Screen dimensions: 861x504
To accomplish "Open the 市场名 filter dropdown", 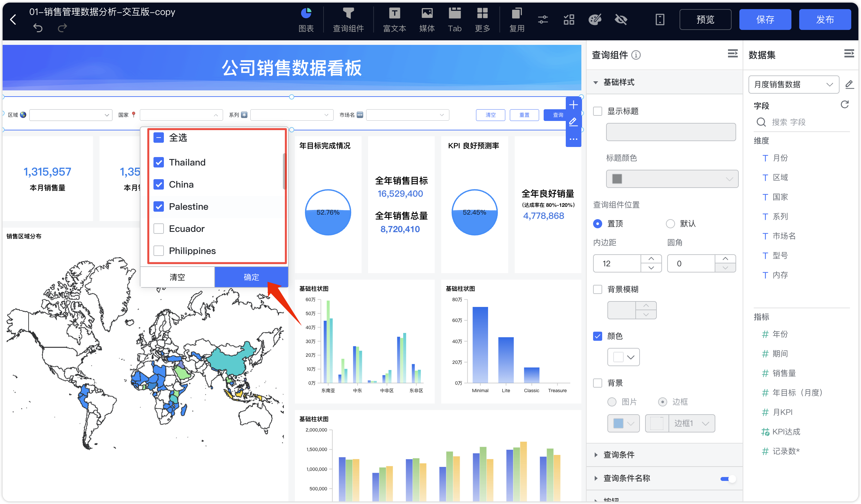I will 407,115.
